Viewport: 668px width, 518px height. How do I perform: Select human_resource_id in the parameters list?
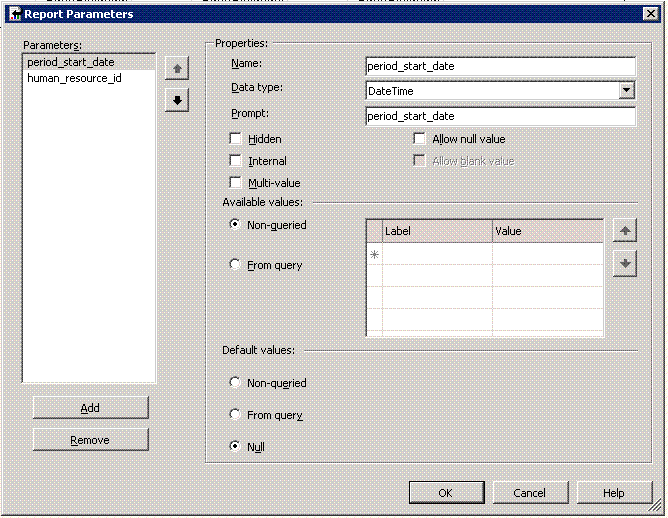coord(75,78)
